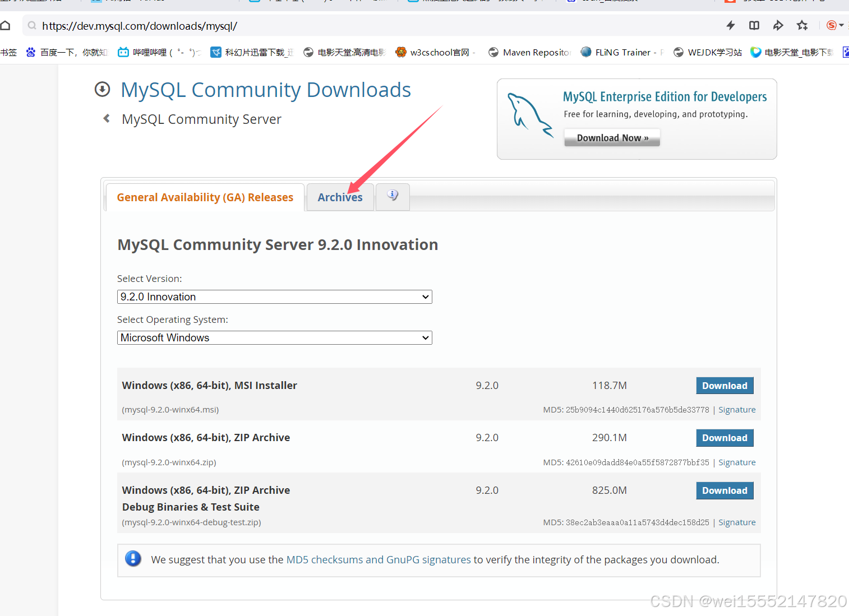This screenshot has width=849, height=616.
Task: Click the Download Now button
Action: tap(612, 138)
